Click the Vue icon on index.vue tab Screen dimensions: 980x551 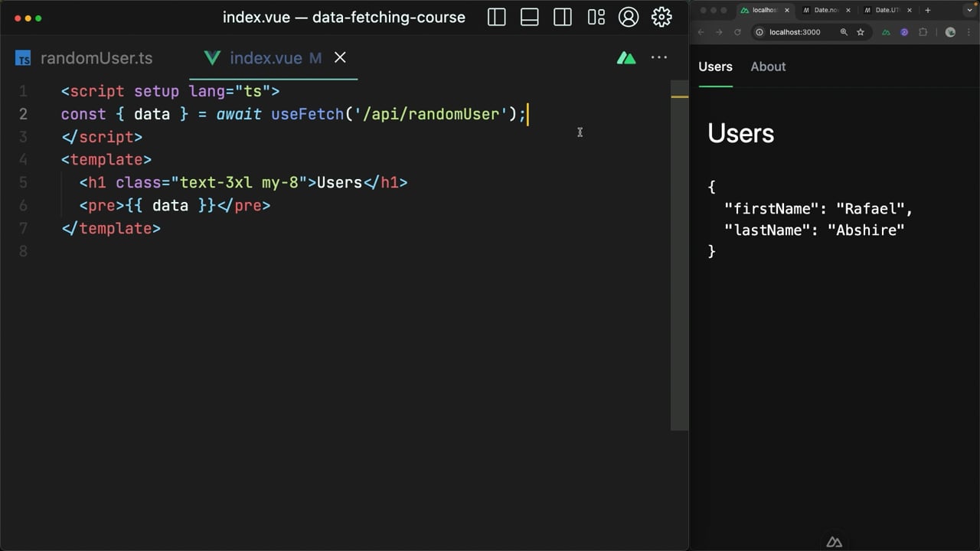(212, 58)
